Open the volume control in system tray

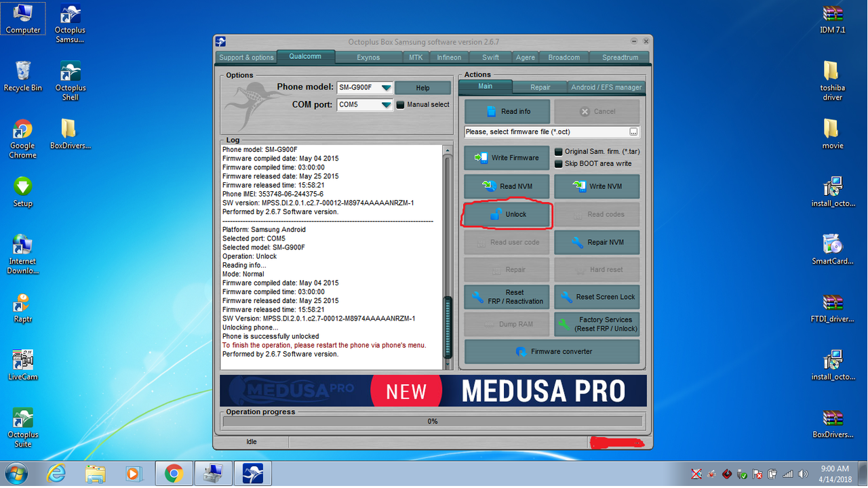click(x=803, y=474)
